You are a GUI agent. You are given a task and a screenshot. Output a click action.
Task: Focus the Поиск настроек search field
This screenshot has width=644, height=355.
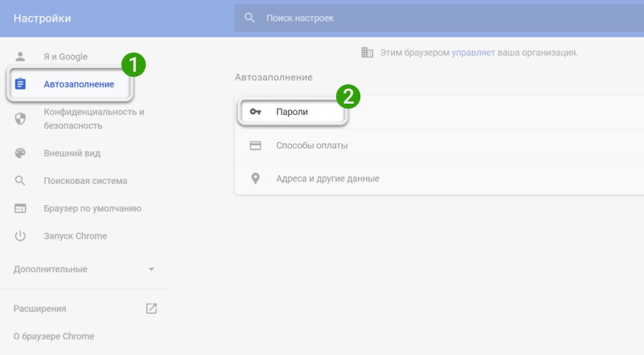click(x=417, y=18)
